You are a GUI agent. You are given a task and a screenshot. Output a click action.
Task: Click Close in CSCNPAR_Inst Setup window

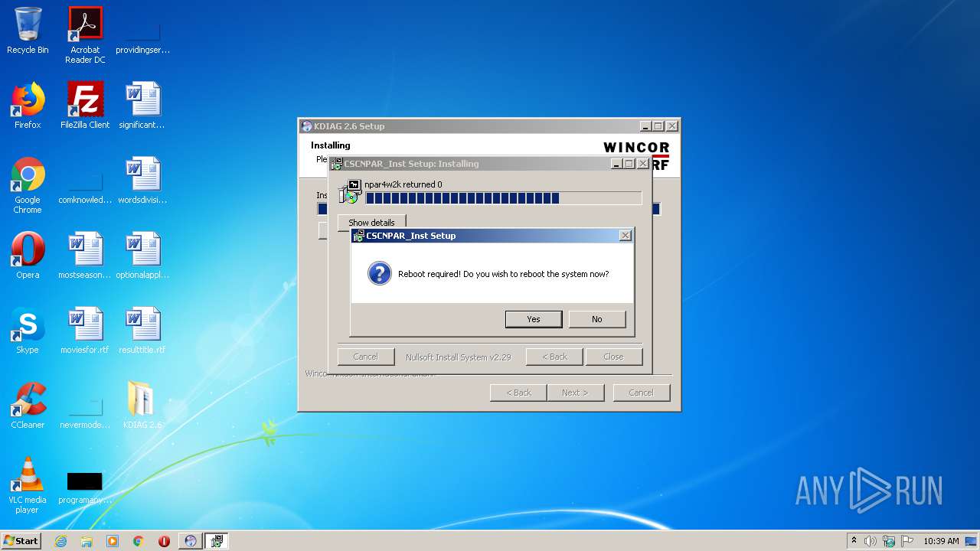[613, 357]
